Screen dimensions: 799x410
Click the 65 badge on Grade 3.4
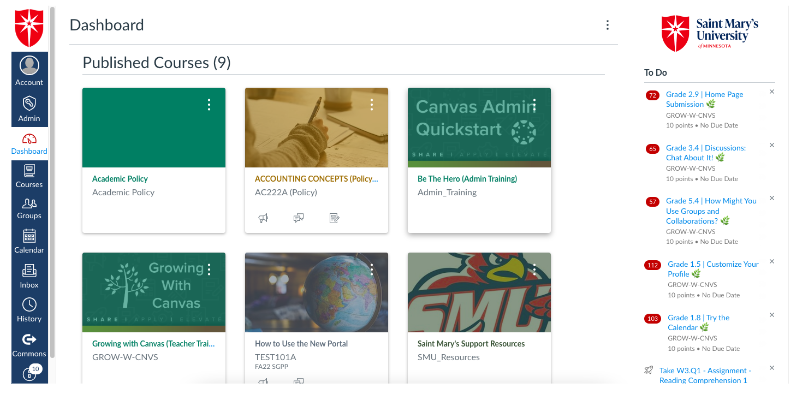pyautogui.click(x=652, y=149)
